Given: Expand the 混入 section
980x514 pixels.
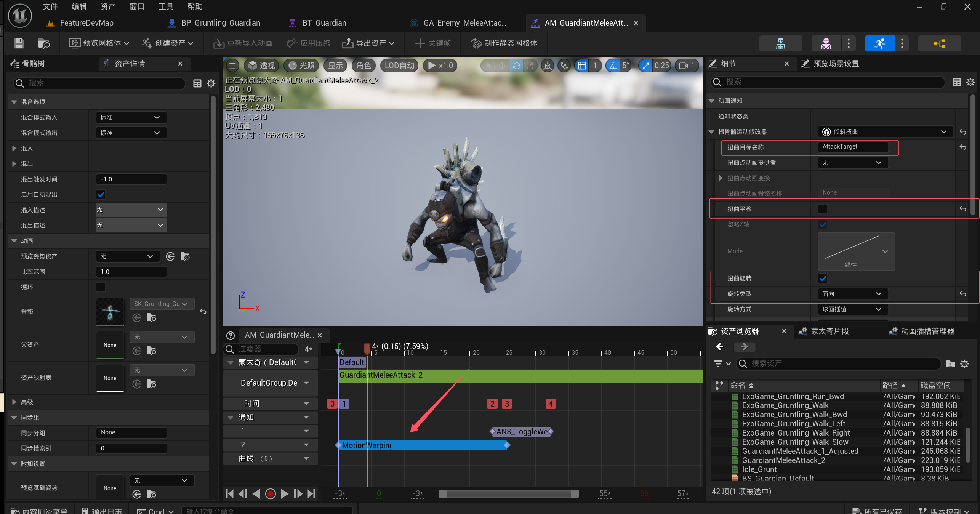Looking at the screenshot, I should [x=14, y=148].
